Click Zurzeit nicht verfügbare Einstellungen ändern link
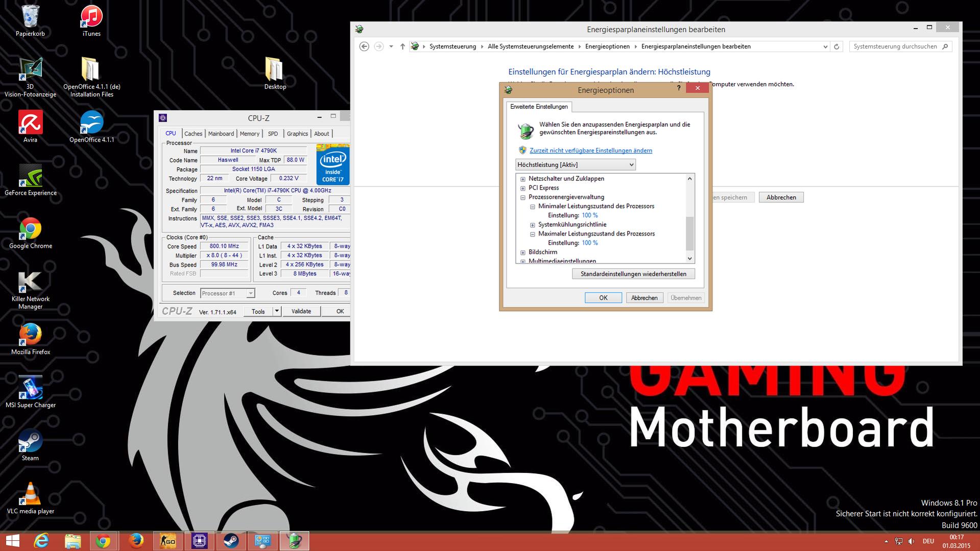 click(591, 151)
